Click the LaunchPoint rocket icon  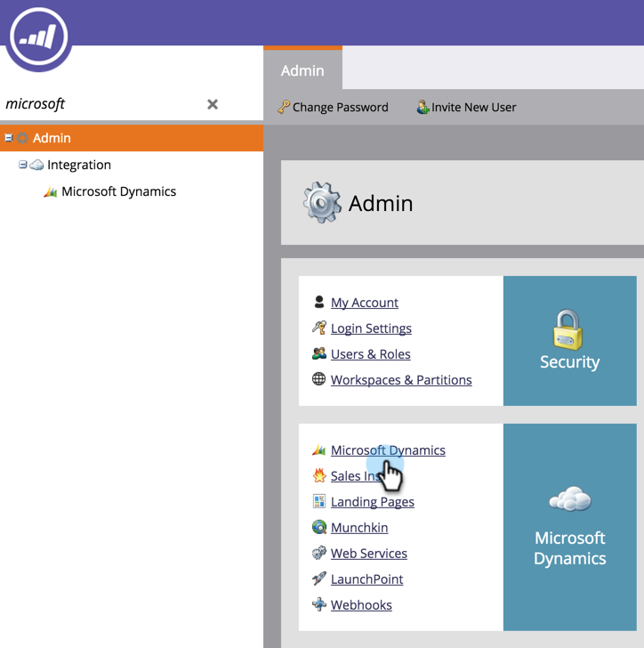(x=319, y=579)
